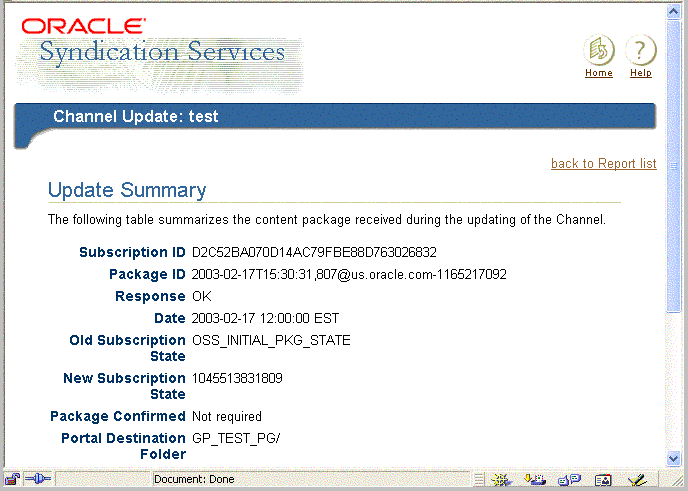688x491 pixels.
Task: Click the OSS_INITIAL_PKG_STATE value
Action: point(271,340)
